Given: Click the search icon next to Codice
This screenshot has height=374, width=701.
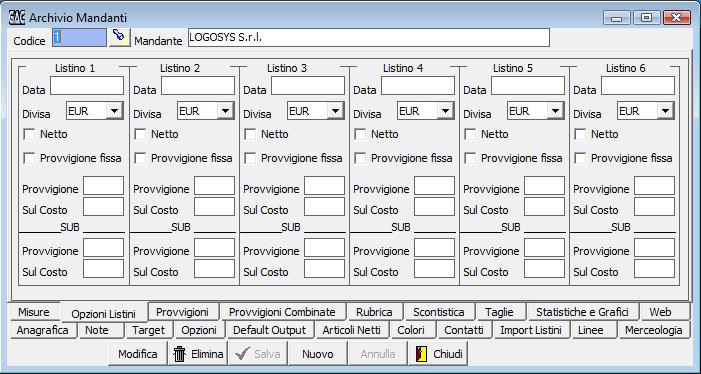Looking at the screenshot, I should 119,37.
